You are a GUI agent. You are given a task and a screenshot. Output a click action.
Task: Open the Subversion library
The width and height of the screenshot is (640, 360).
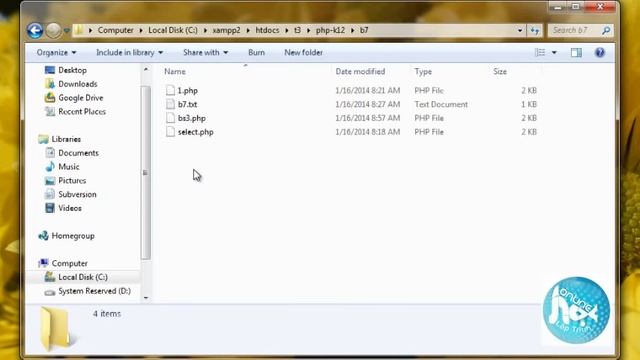click(x=77, y=195)
